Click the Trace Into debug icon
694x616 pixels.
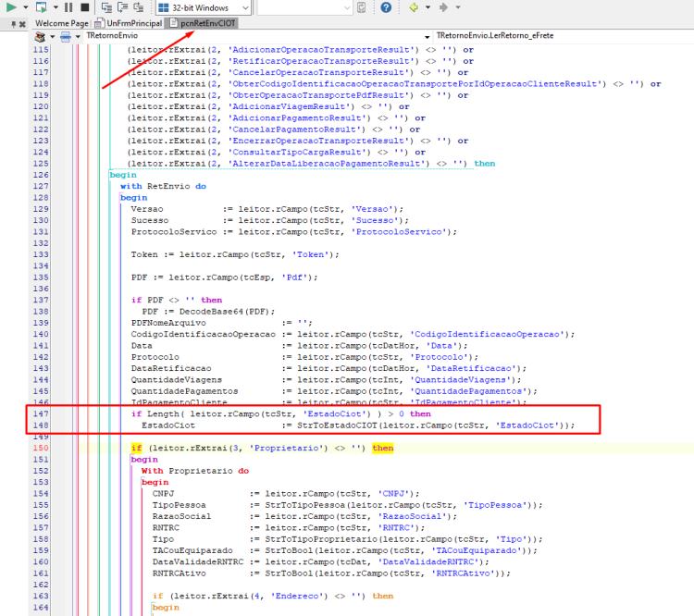[x=106, y=7]
